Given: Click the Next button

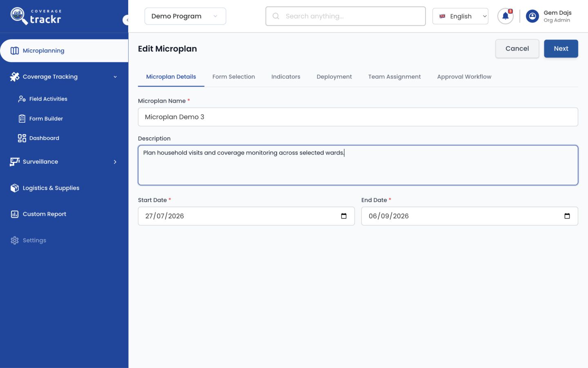Looking at the screenshot, I should point(561,49).
